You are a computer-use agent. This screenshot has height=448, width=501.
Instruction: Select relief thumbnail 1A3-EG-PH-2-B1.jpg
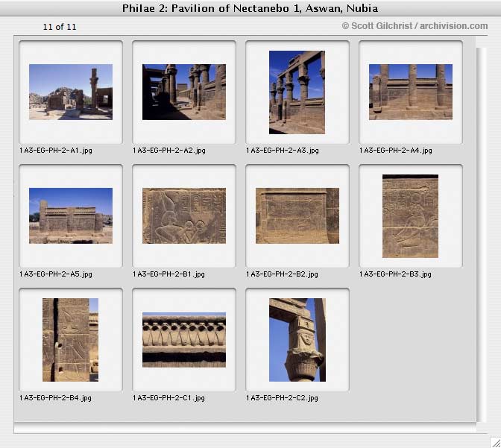tap(184, 215)
